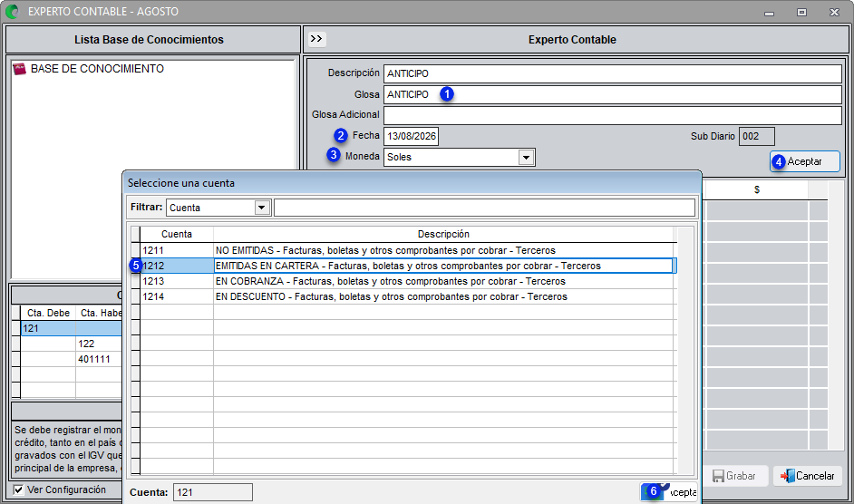Click the Experto Contable app logo in title bar
This screenshot has height=504, width=854.
[12, 12]
